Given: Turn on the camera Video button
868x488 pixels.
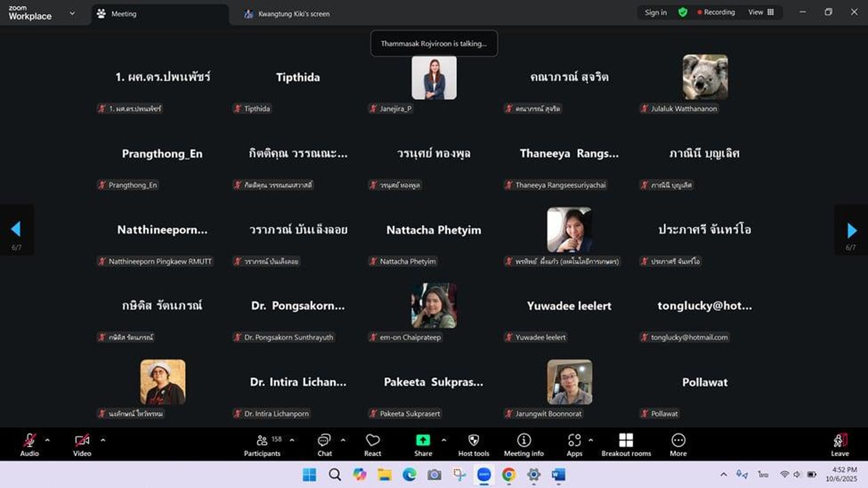Looking at the screenshot, I should (82, 445).
